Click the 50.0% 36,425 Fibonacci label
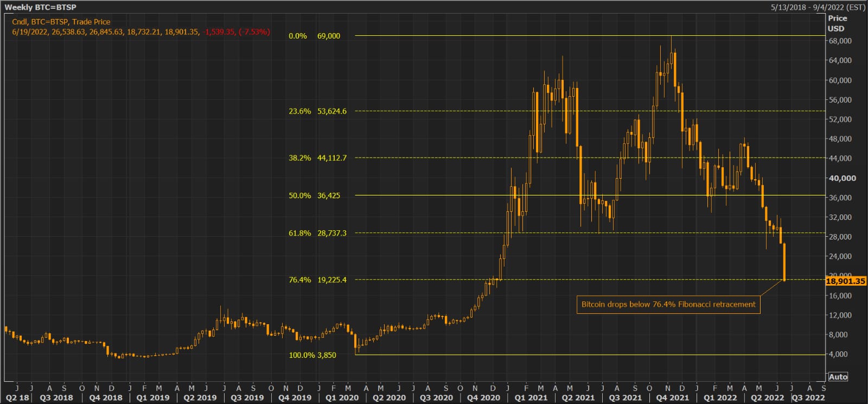868x404 pixels. (315, 195)
